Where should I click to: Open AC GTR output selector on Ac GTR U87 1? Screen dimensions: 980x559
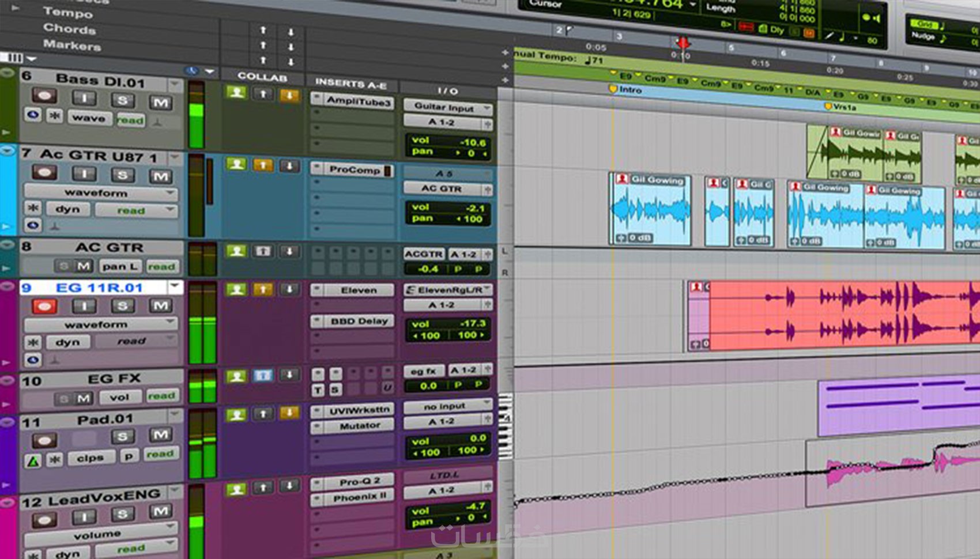point(448,188)
